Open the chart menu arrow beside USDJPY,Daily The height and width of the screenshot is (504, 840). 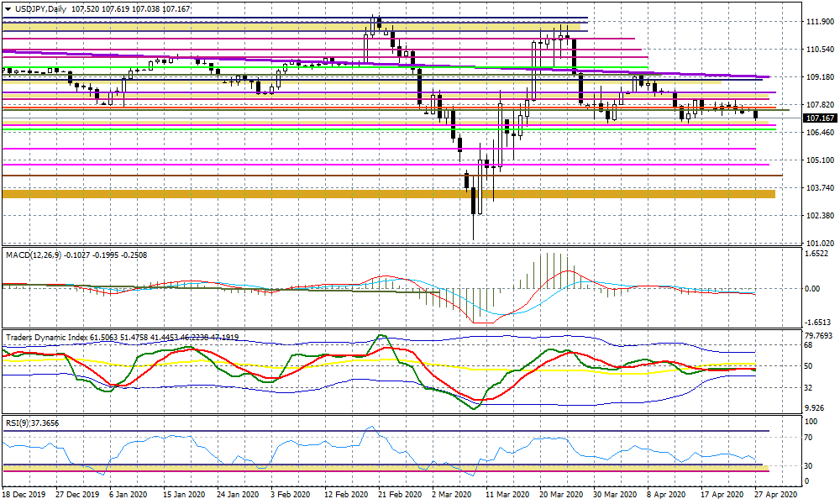click(8, 9)
